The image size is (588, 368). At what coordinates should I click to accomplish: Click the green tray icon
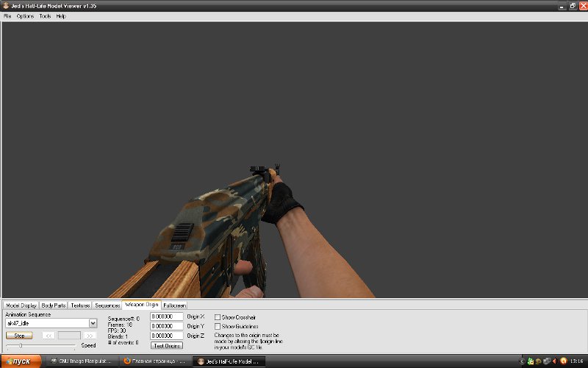tap(530, 361)
